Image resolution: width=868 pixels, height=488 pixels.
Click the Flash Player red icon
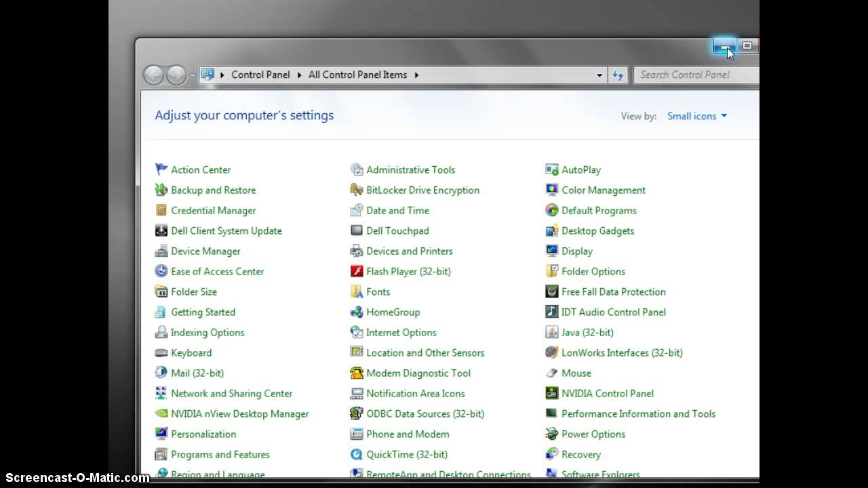tap(356, 271)
